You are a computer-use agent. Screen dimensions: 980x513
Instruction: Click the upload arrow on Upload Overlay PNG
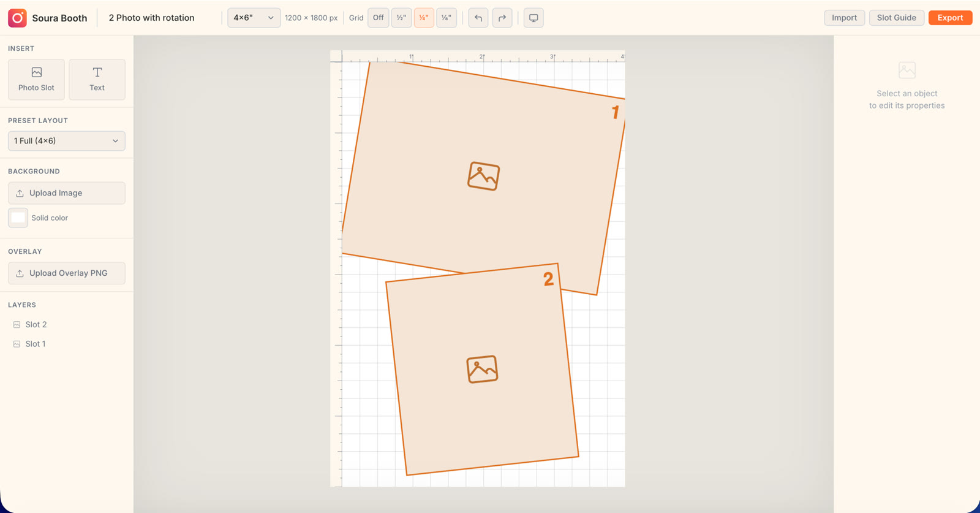click(x=20, y=273)
